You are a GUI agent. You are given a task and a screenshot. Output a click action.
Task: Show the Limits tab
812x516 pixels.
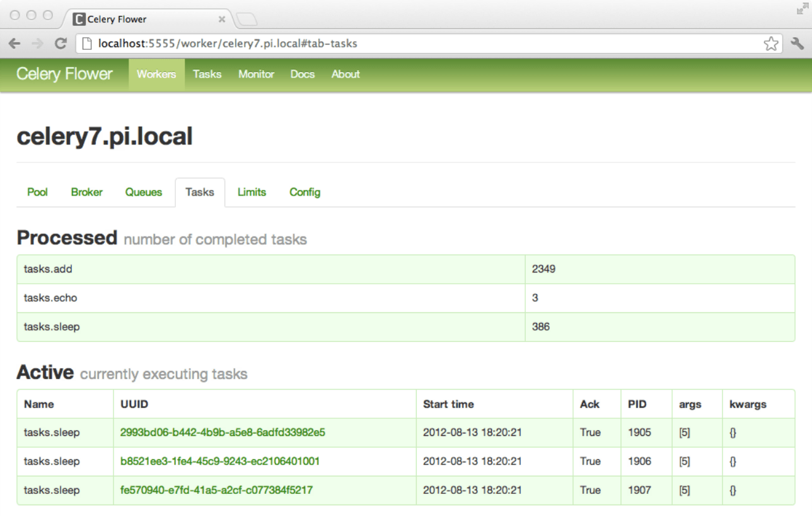pos(252,192)
